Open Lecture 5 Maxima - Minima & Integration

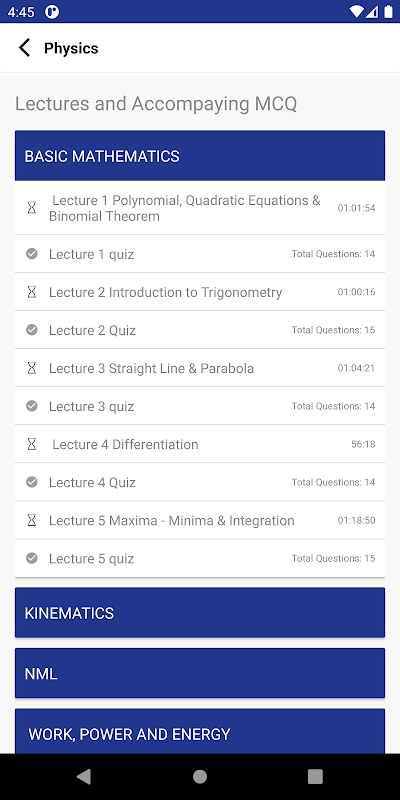point(200,520)
